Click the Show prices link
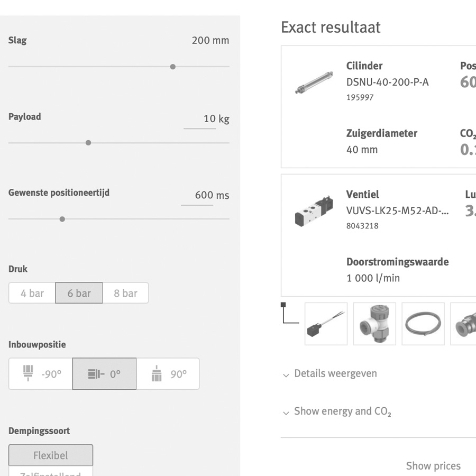The width and height of the screenshot is (476, 476). pos(433,466)
